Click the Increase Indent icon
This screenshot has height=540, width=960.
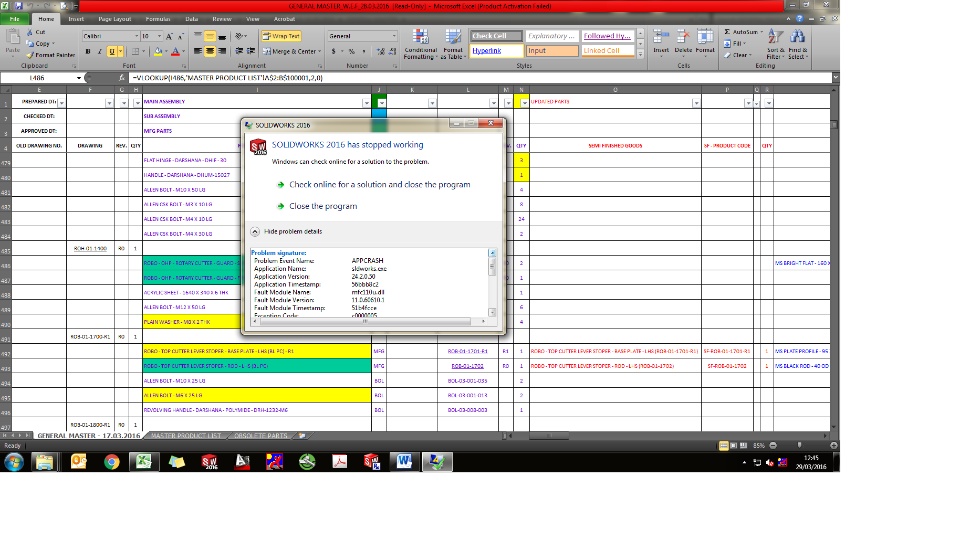[x=251, y=51]
